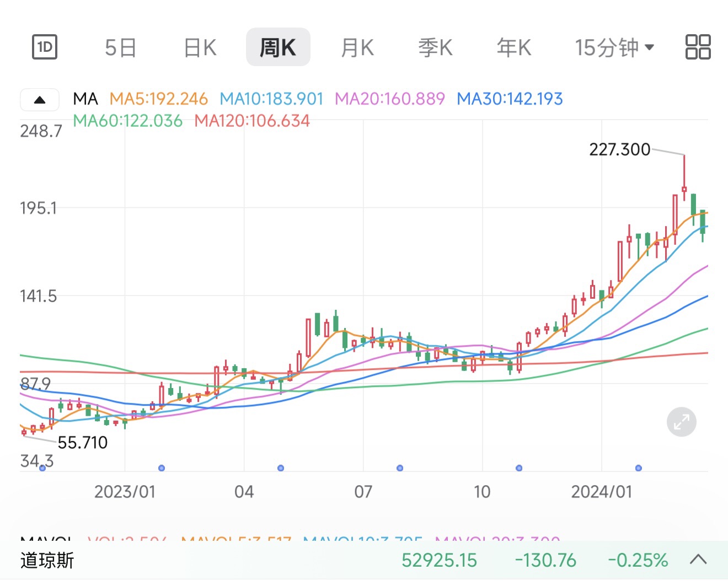The height and width of the screenshot is (581, 728).
Task: Switch to the 月K tab
Action: (x=357, y=47)
